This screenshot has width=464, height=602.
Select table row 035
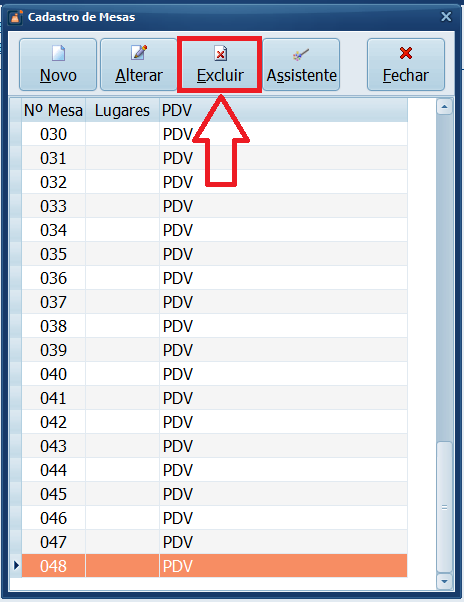pyautogui.click(x=215, y=254)
